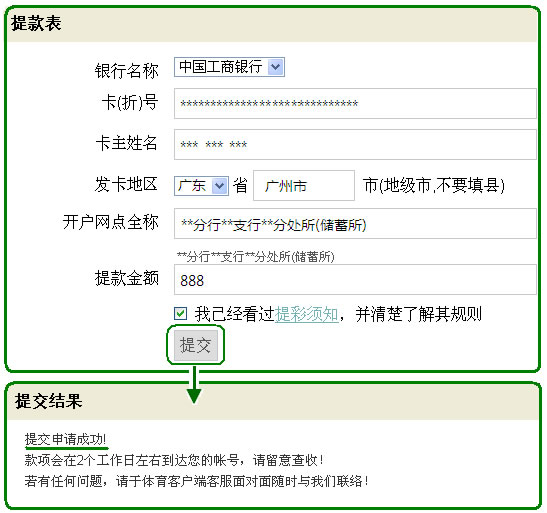547x513 pixels.
Task: Expand the 广东 province dropdown
Action: click(201, 186)
